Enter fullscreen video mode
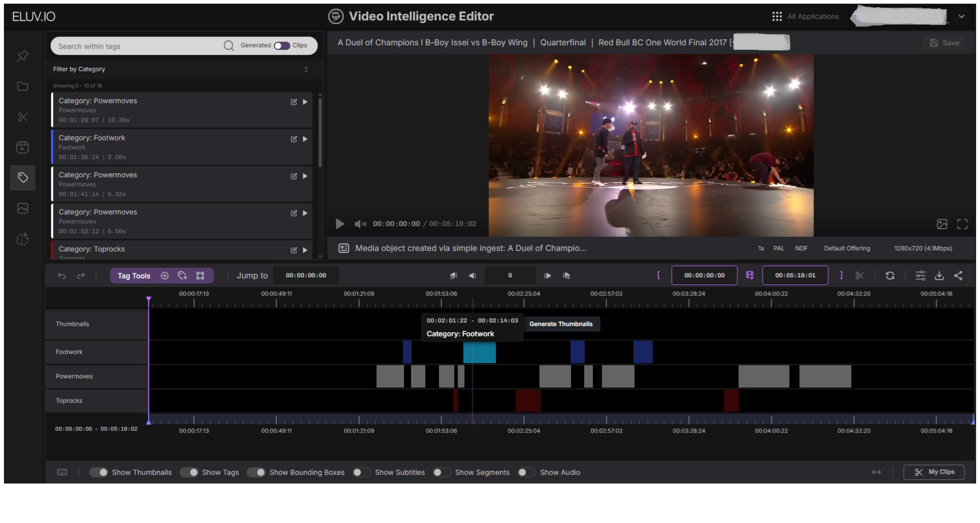 pos(962,224)
